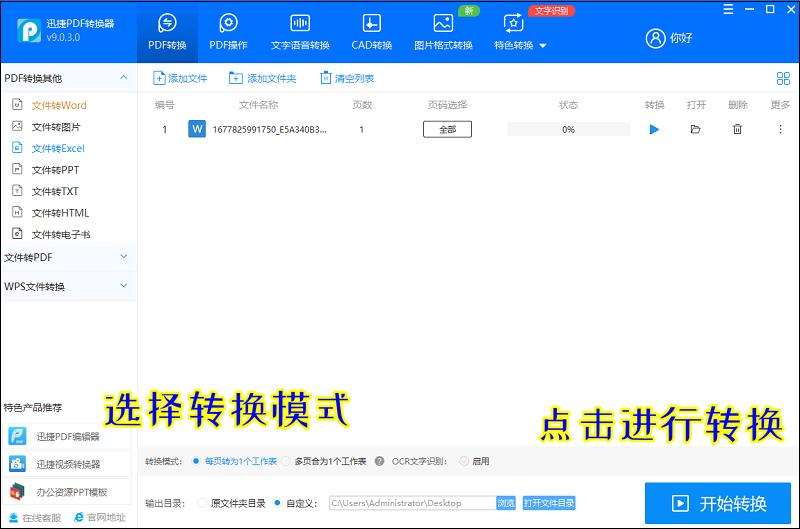This screenshot has width=800, height=529.
Task: Click the Word file type icon in row 1
Action: [197, 129]
